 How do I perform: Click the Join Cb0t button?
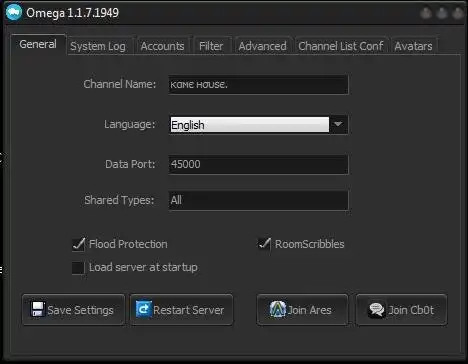(401, 310)
